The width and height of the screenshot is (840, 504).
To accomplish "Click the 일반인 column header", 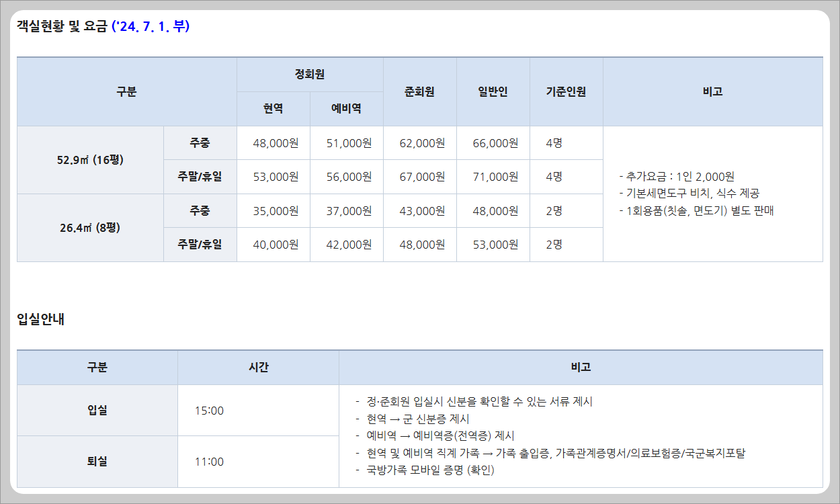I will pyautogui.click(x=493, y=91).
